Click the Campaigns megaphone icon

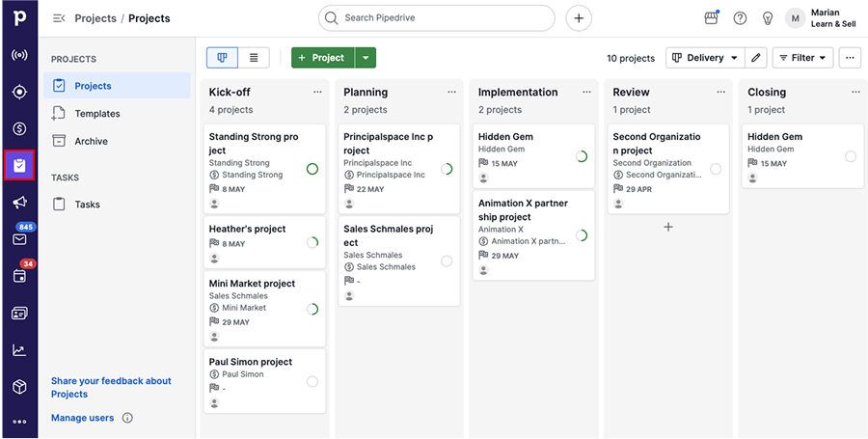coord(18,203)
